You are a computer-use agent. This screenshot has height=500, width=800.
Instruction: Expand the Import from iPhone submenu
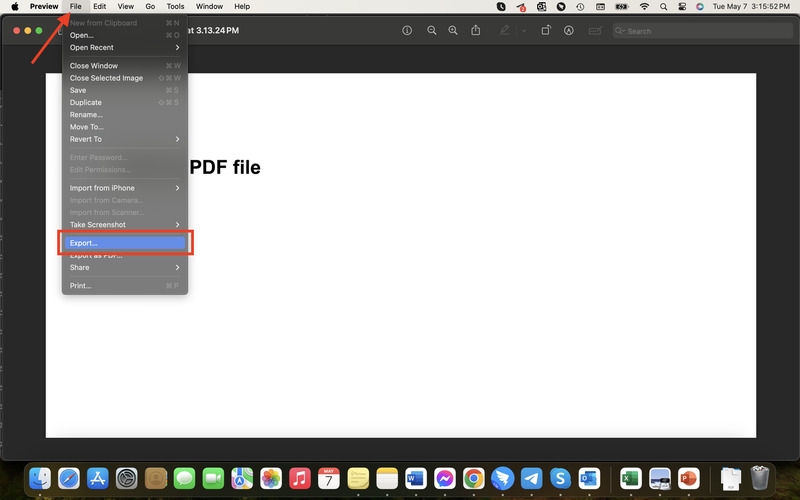[x=125, y=188]
